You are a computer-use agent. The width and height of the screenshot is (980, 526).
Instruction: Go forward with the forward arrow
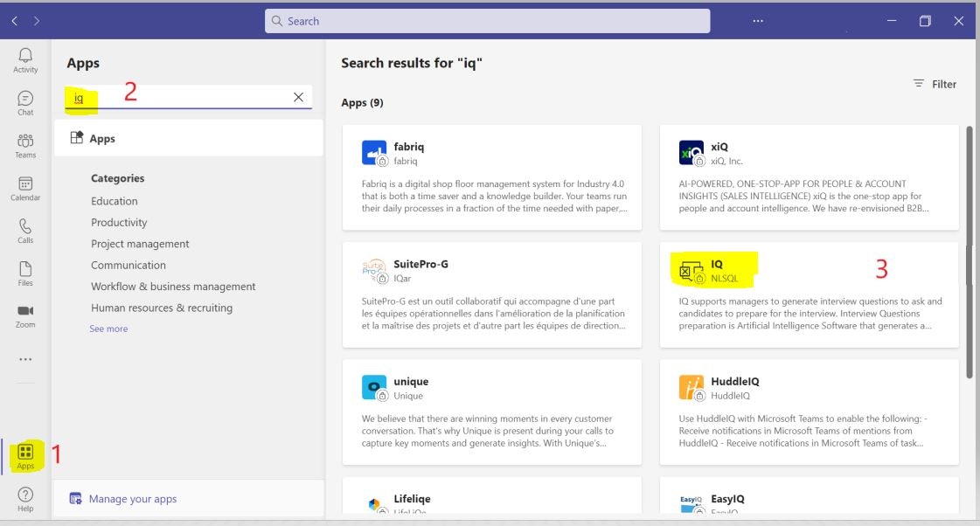tap(36, 21)
